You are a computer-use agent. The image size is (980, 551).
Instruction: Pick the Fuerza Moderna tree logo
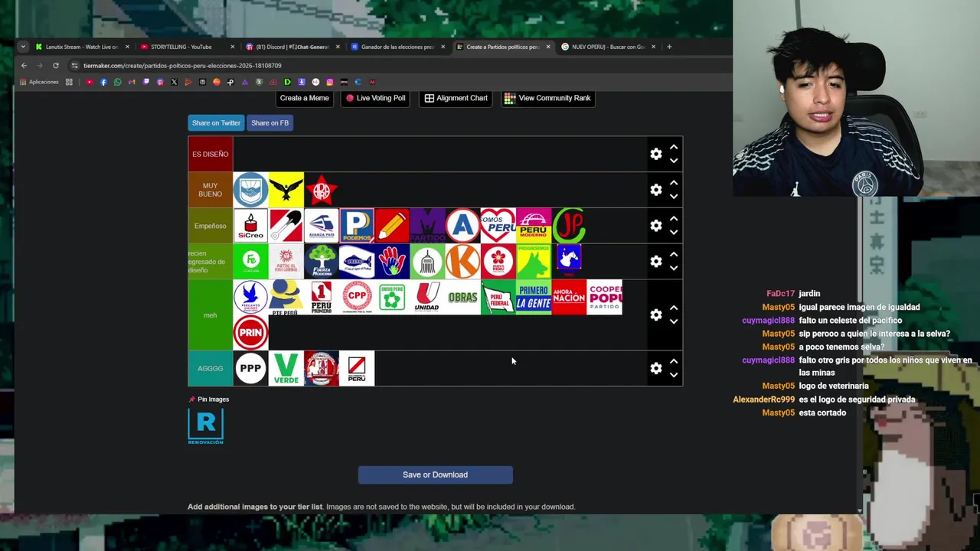click(322, 261)
